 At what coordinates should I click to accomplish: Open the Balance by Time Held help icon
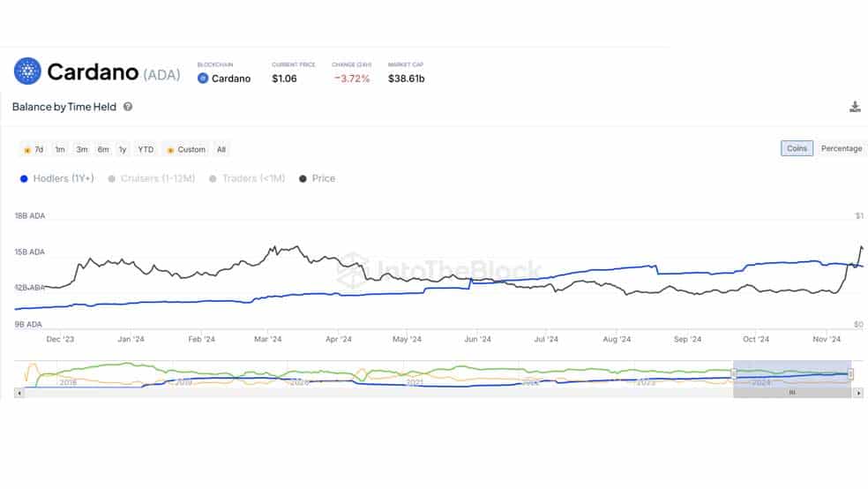(x=128, y=107)
